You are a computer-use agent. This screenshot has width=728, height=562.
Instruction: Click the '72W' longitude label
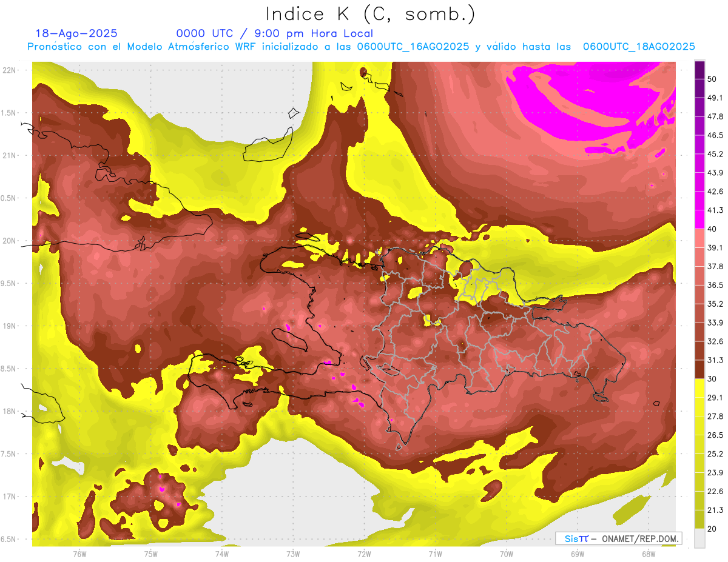click(364, 554)
